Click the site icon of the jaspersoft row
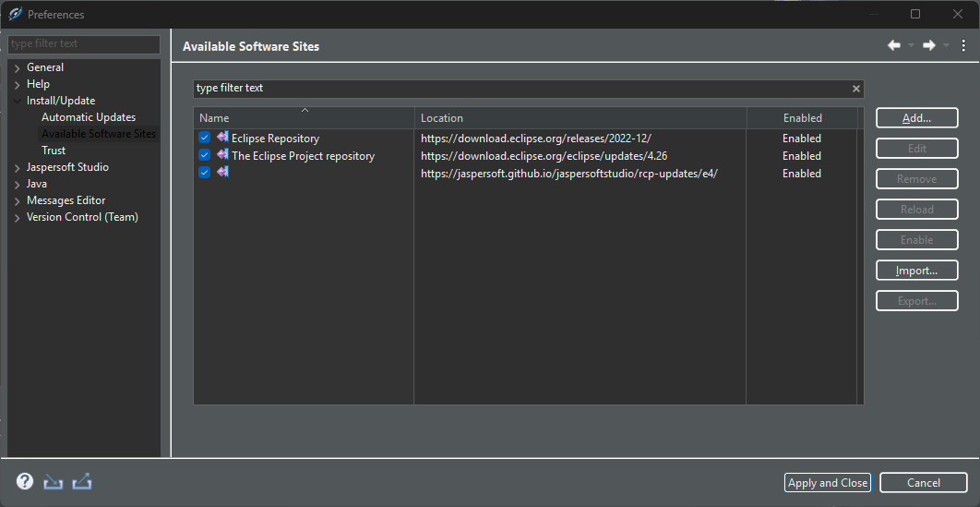Image resolution: width=980 pixels, height=507 pixels. (x=222, y=172)
